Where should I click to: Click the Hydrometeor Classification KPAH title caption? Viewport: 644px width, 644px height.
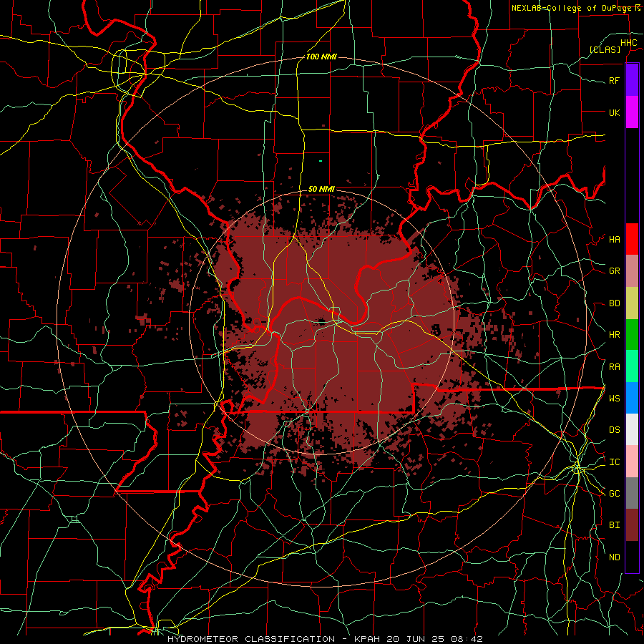pos(325,639)
